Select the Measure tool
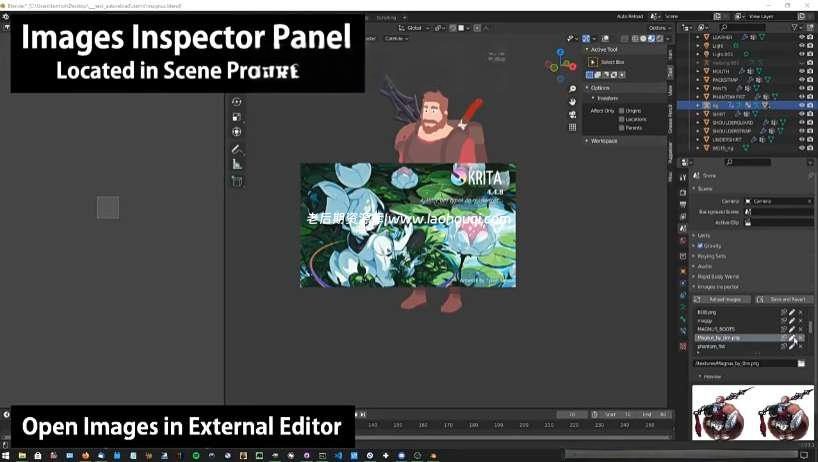818x462 pixels. [236, 165]
